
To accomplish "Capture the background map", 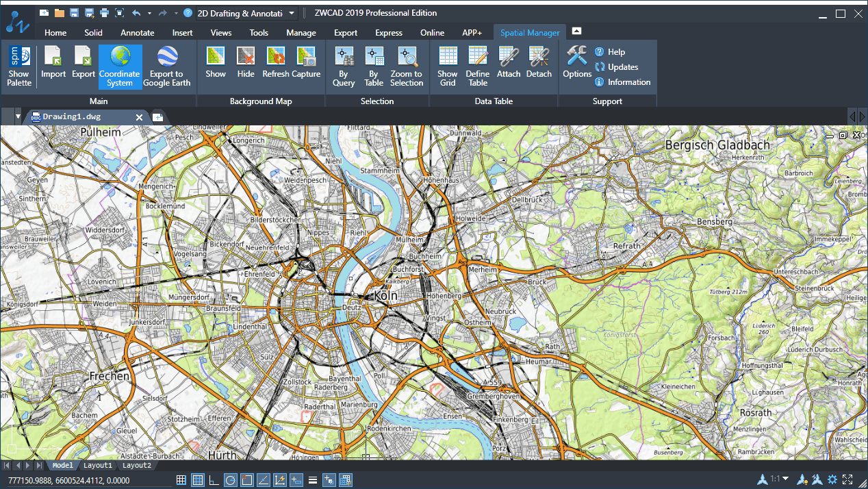I will (306, 63).
